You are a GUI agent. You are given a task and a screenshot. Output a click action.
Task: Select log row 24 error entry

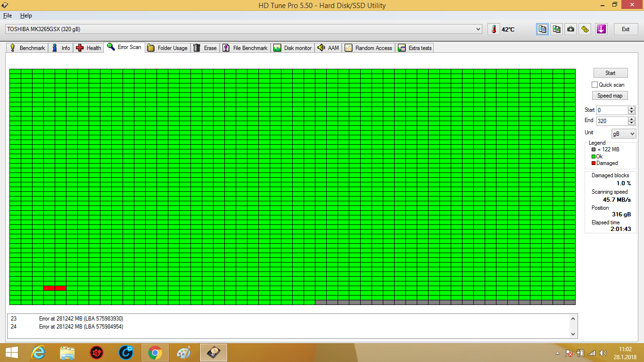[x=289, y=327]
